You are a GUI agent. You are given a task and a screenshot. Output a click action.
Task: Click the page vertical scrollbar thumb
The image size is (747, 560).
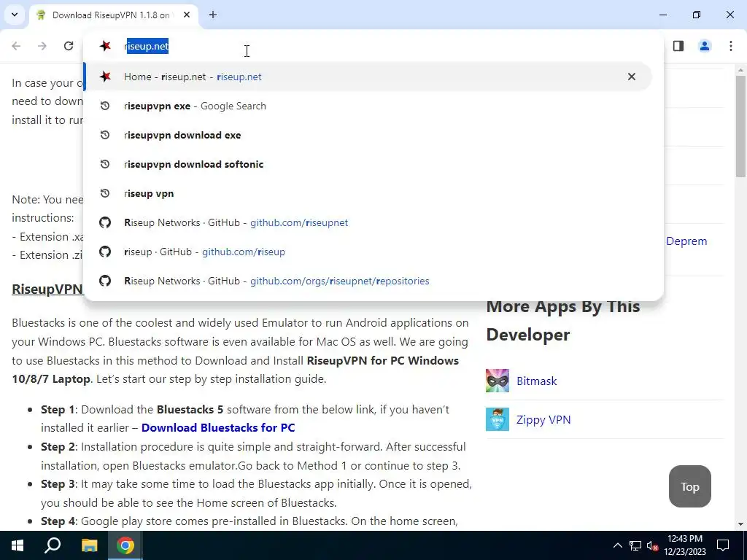pyautogui.click(x=741, y=126)
